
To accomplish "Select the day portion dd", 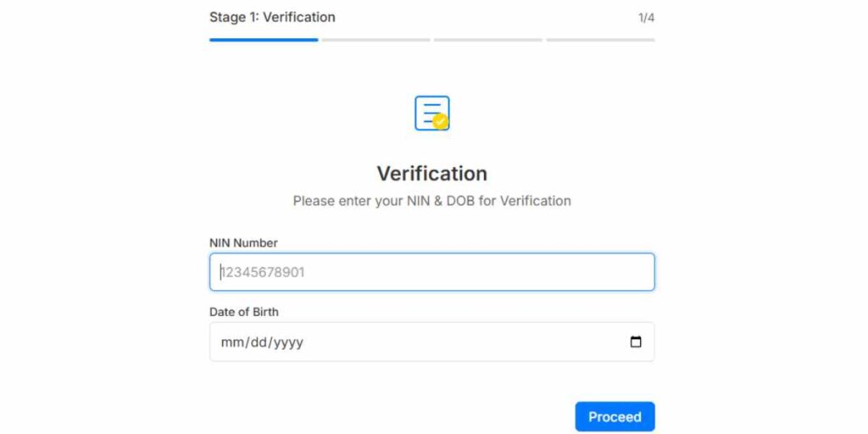I will (259, 342).
